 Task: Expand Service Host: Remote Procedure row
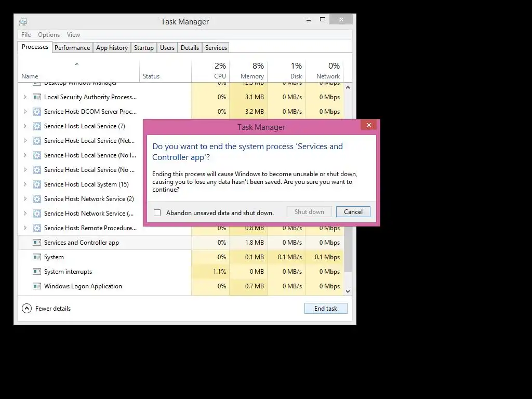coord(25,228)
